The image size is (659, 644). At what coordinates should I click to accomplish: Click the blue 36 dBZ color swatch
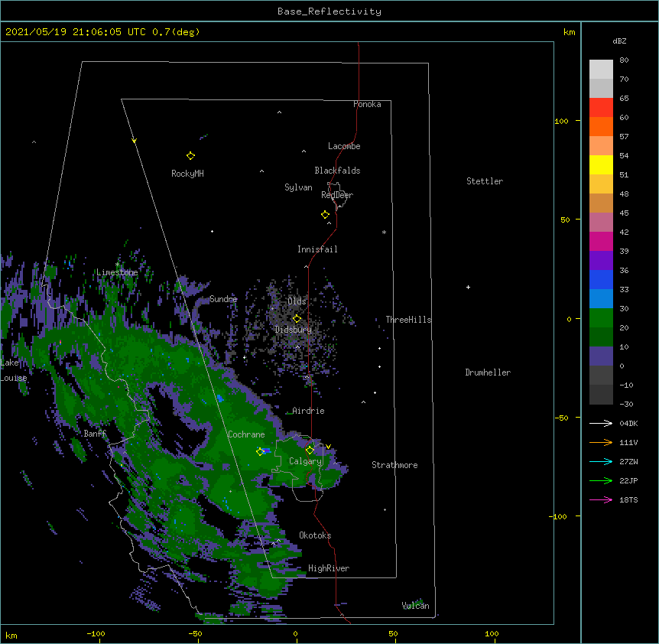[601, 279]
